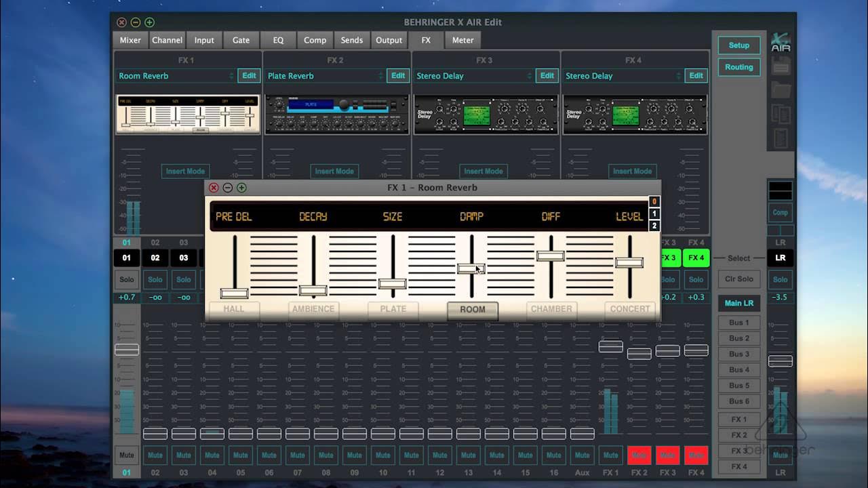Open the FX 4 Stereo Delay thumbnail

[635, 114]
